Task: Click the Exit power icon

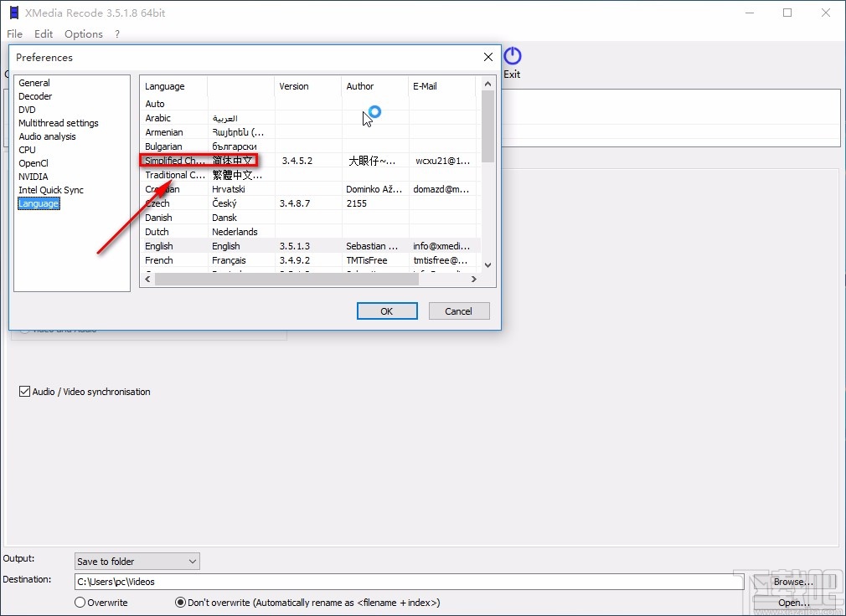Action: 512,57
